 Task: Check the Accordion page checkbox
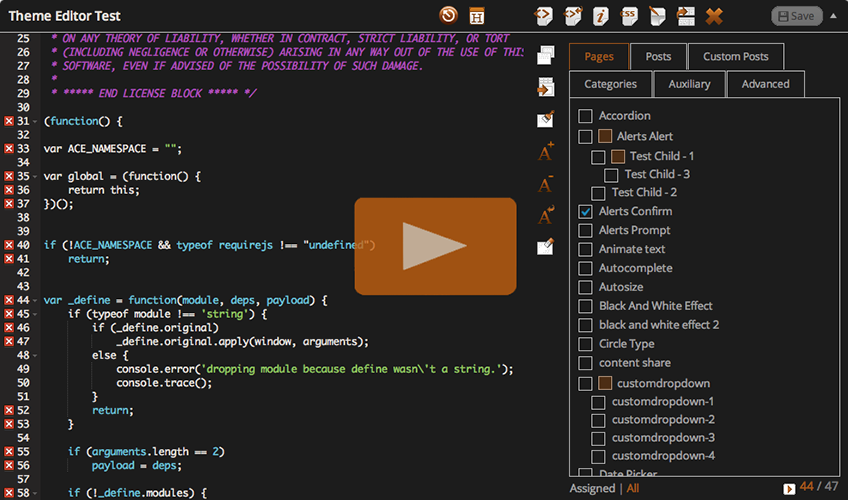[586, 116]
